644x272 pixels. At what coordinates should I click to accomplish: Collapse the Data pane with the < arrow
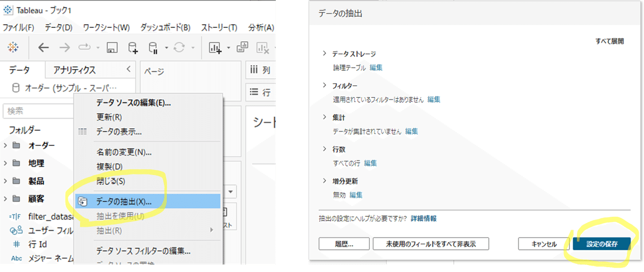point(128,69)
